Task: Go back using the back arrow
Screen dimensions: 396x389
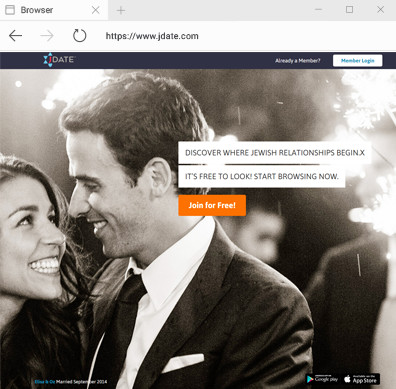Action: click(15, 36)
